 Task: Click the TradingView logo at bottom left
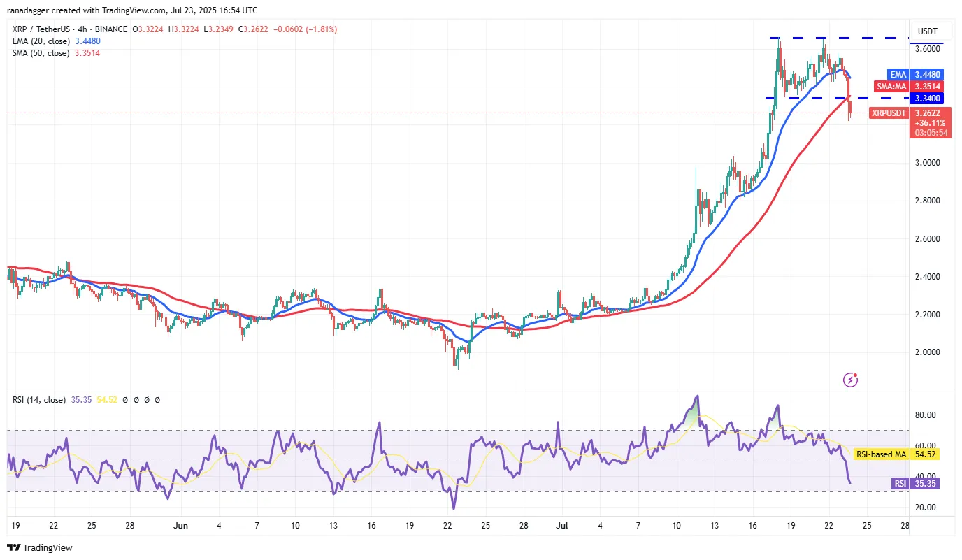[x=40, y=547]
